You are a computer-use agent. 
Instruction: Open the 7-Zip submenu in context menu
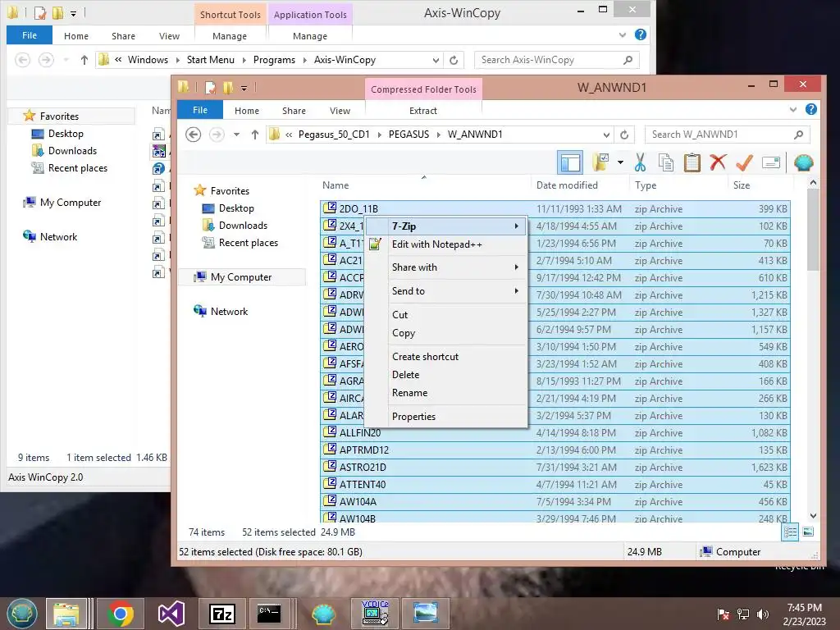(x=446, y=226)
